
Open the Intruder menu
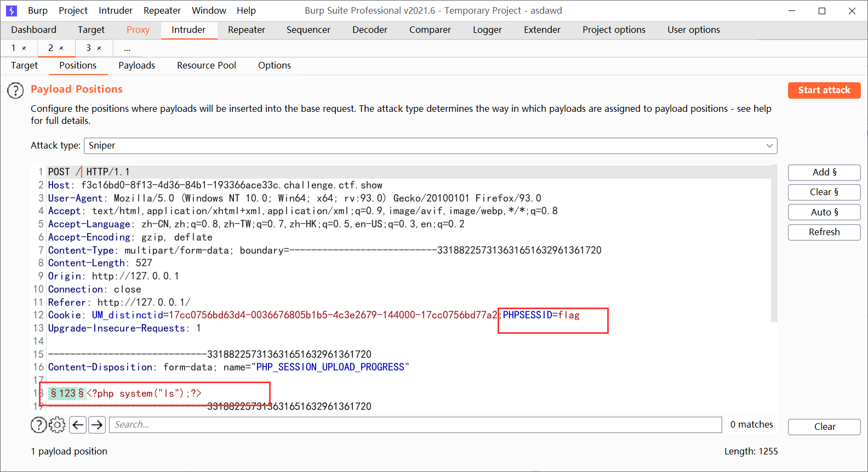(116, 10)
